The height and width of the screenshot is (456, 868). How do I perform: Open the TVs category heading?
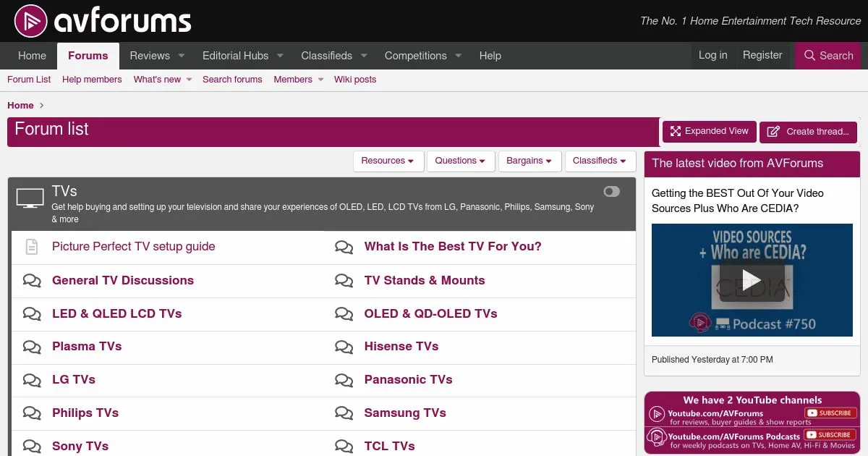pos(64,191)
